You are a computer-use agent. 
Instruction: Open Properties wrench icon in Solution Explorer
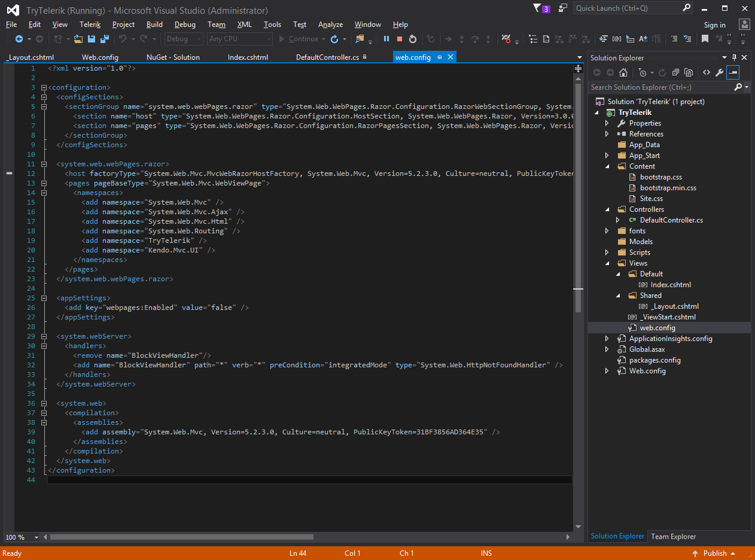(720, 72)
